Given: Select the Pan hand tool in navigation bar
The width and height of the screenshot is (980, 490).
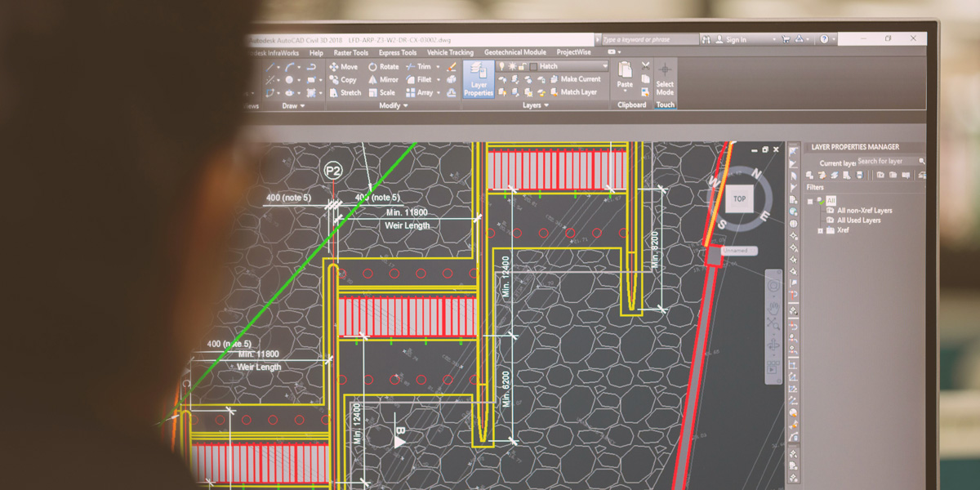Looking at the screenshot, I should click(x=773, y=307).
